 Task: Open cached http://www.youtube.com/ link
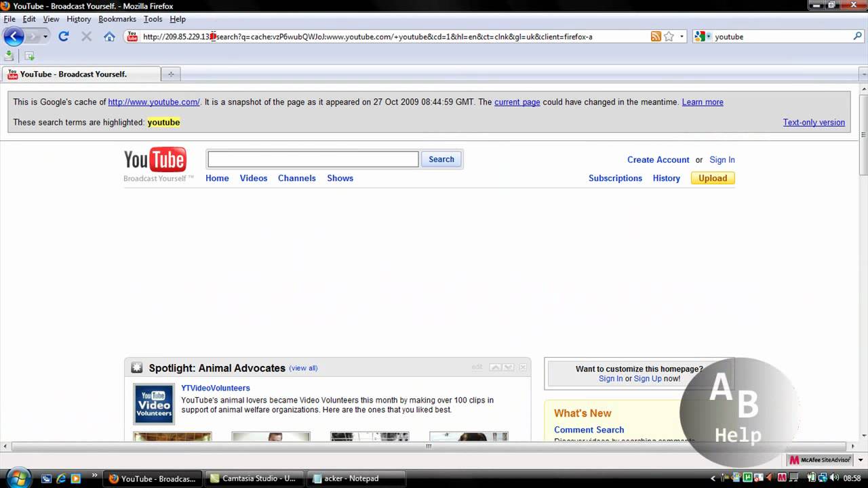154,102
